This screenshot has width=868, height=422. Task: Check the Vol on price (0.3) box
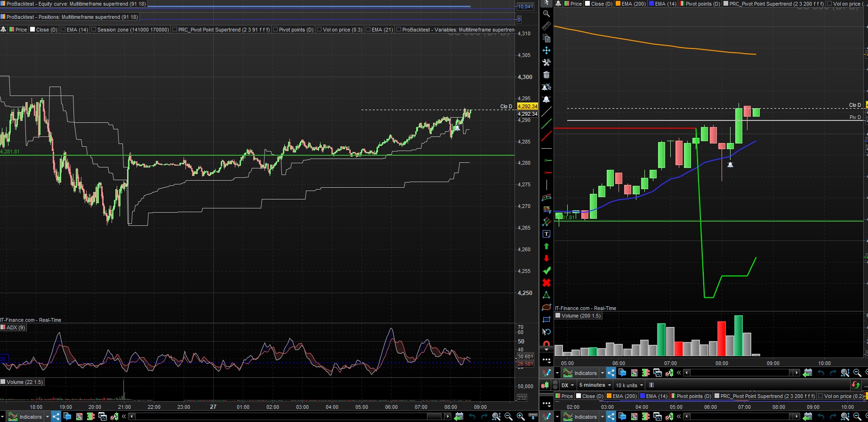click(x=319, y=30)
